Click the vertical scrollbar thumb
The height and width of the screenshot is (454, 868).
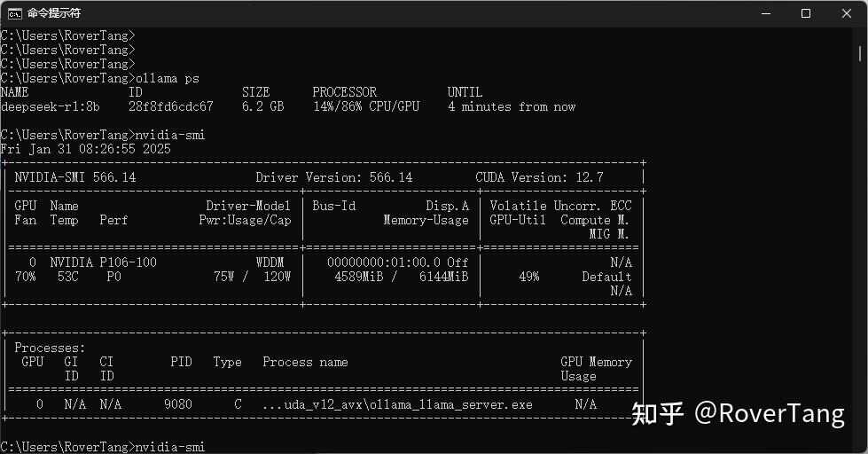coord(860,53)
